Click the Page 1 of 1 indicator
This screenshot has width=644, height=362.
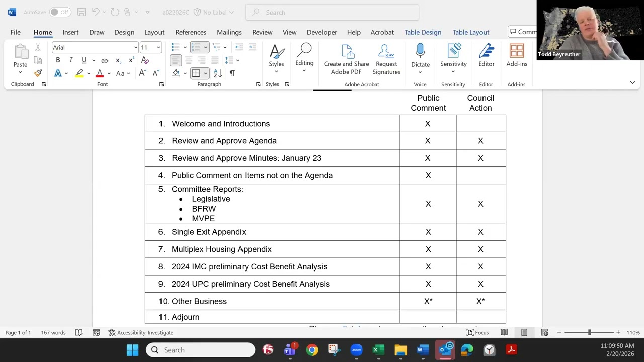click(18, 332)
